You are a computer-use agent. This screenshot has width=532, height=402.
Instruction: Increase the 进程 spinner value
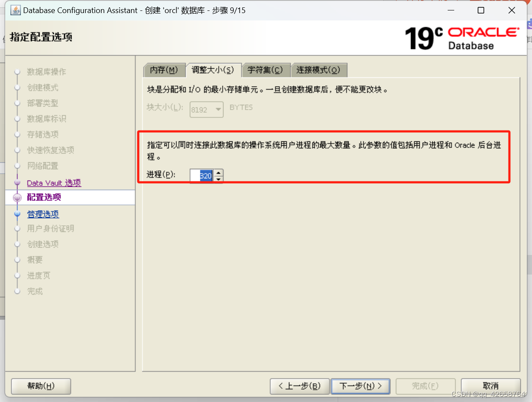click(219, 173)
